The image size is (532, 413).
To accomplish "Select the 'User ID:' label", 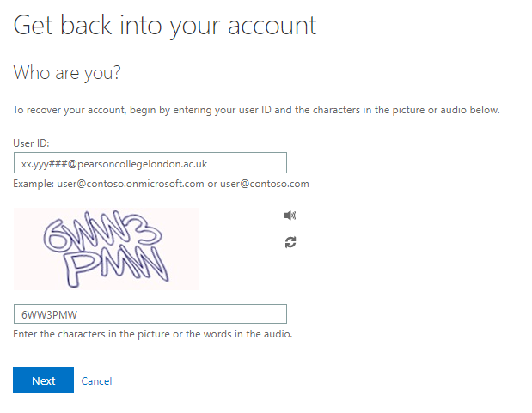I will (x=31, y=143).
